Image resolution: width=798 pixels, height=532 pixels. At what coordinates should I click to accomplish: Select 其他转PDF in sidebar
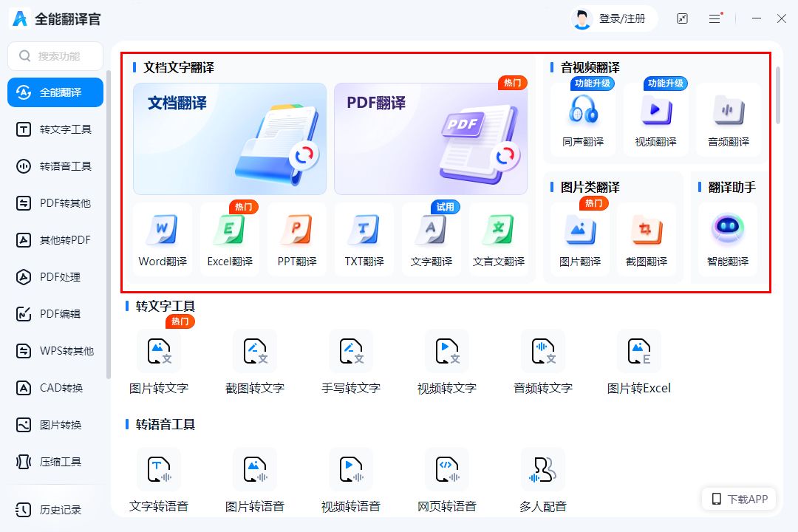[55, 240]
